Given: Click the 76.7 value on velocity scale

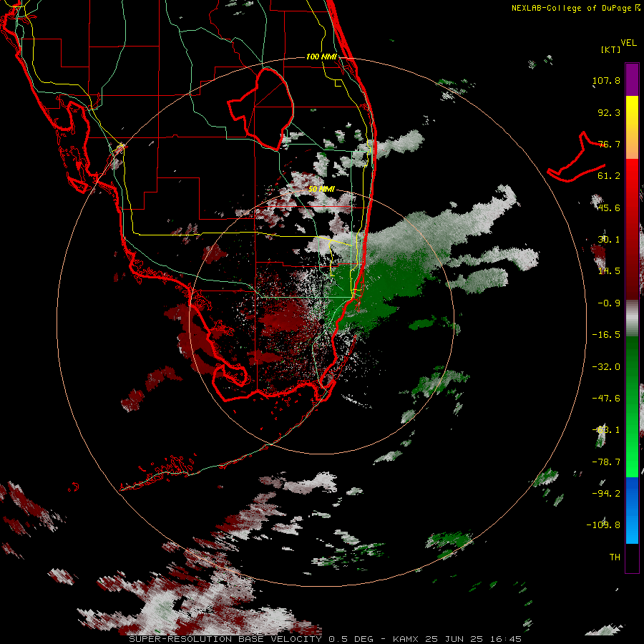Looking at the screenshot, I should pos(609,144).
